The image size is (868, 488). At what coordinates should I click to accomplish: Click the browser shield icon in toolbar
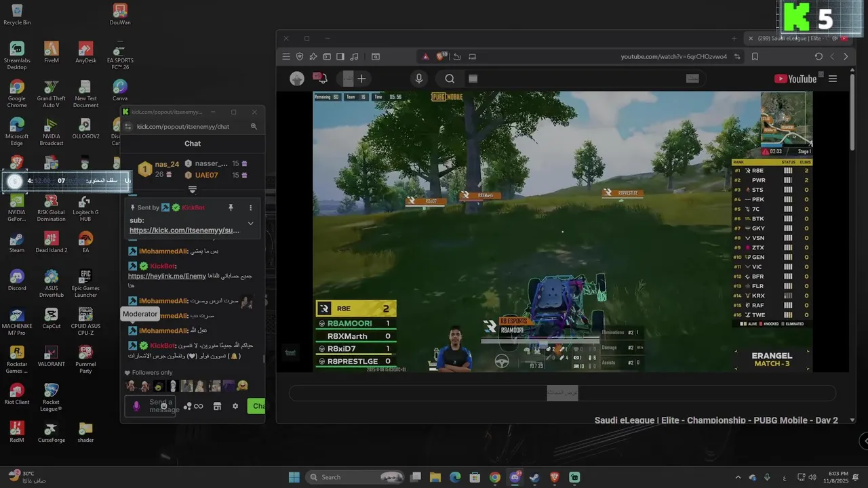pyautogui.click(x=300, y=57)
